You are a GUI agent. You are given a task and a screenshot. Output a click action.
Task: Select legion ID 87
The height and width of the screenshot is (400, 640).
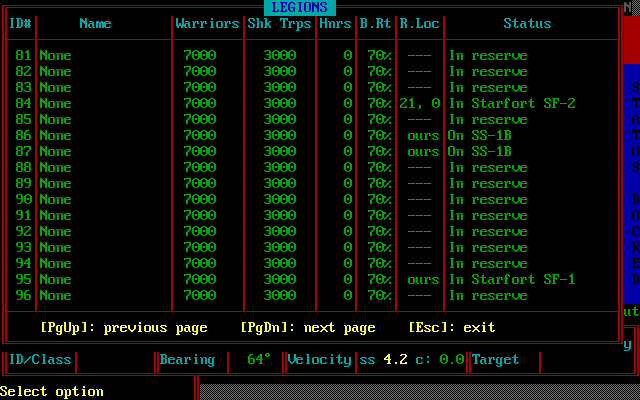[x=313, y=151]
